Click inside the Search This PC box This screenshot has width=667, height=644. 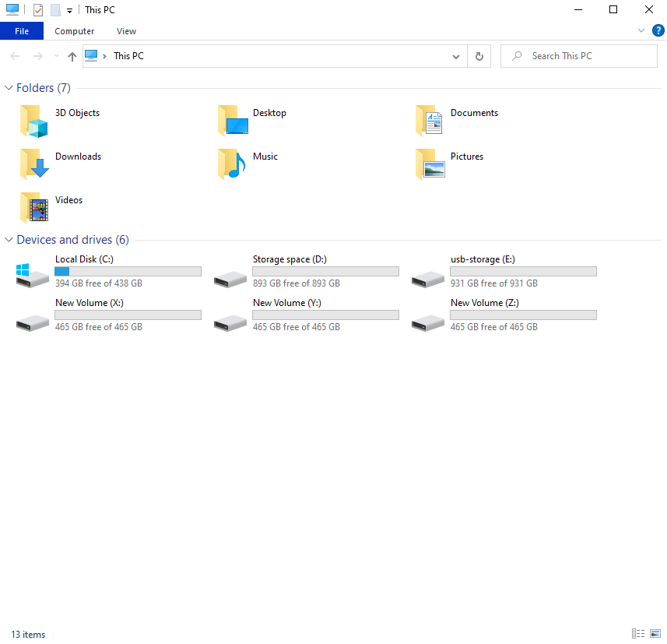click(x=579, y=56)
